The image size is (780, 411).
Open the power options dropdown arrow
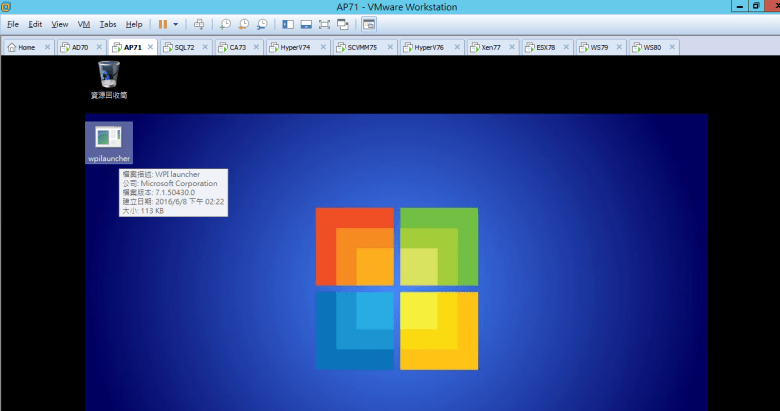click(x=177, y=23)
